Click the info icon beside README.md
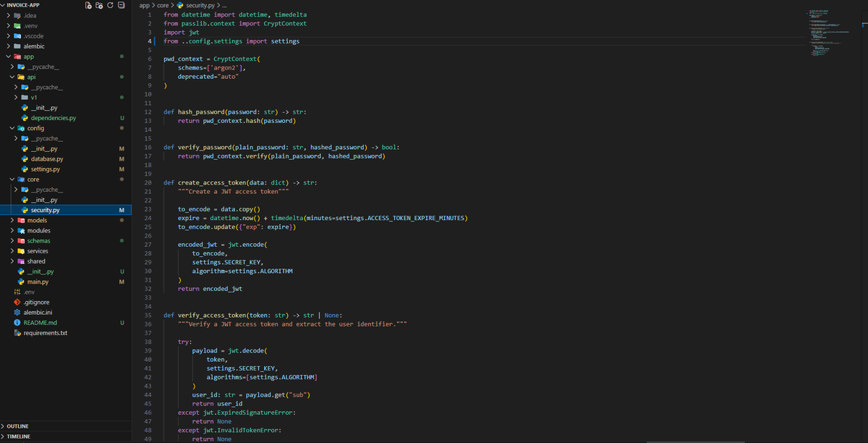 click(x=18, y=322)
